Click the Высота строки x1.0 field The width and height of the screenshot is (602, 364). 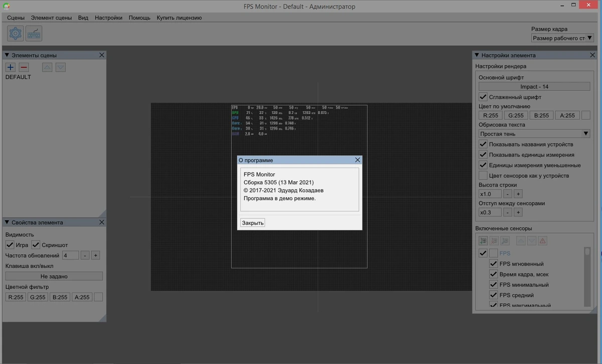click(490, 194)
